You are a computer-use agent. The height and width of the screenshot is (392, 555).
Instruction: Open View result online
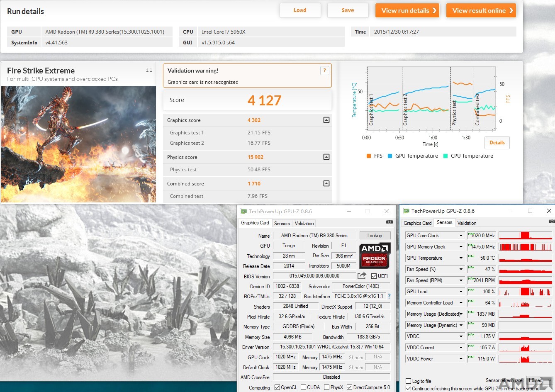click(481, 10)
